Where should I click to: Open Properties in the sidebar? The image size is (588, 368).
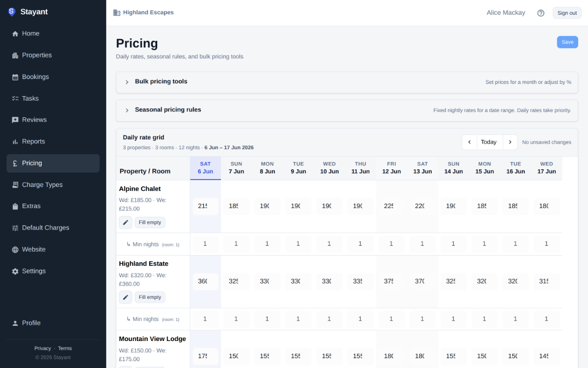tap(53, 55)
